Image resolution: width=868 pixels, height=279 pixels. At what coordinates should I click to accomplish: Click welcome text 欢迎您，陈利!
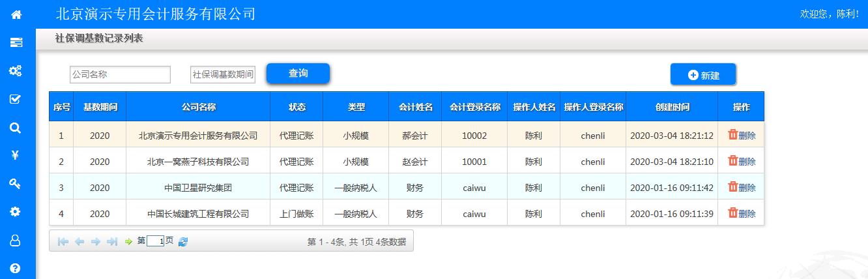point(829,14)
